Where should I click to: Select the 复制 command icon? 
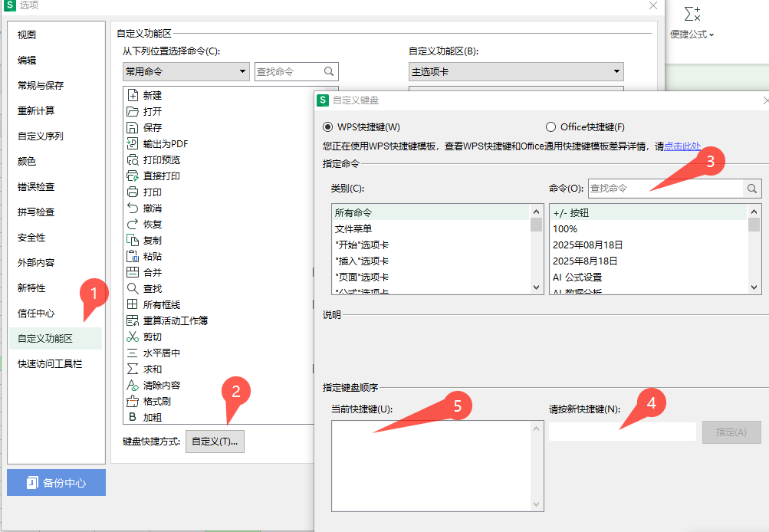click(x=133, y=240)
